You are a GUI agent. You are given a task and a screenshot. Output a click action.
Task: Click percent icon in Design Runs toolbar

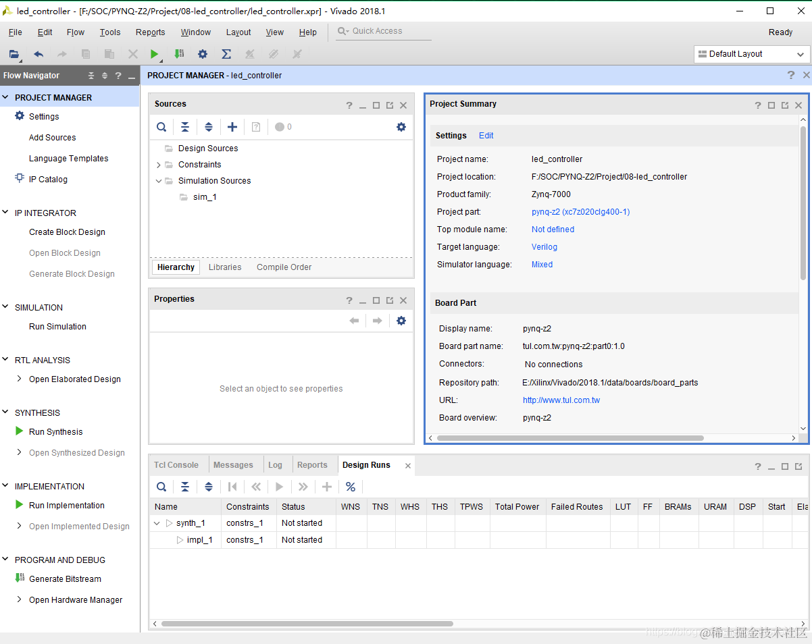351,487
